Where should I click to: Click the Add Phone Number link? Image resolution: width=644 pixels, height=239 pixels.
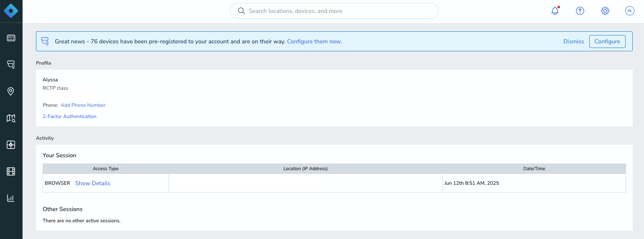83,105
